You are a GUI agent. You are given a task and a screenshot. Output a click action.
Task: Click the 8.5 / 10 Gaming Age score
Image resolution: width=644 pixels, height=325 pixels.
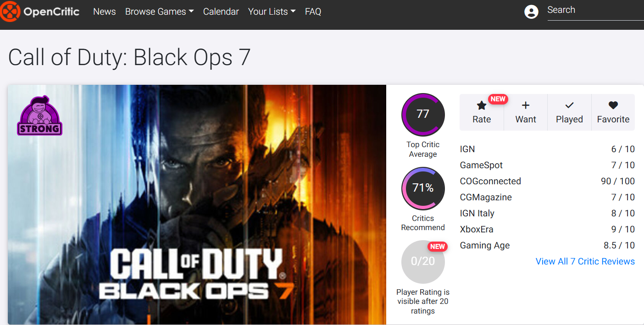619,245
